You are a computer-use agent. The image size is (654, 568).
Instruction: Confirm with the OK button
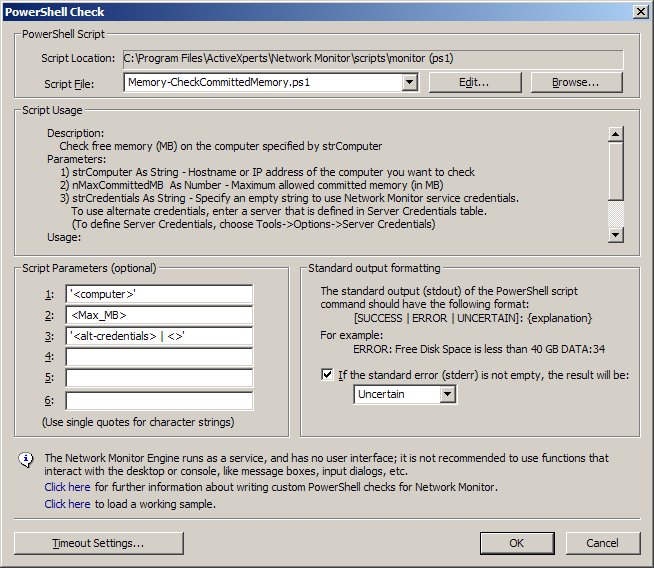[517, 543]
